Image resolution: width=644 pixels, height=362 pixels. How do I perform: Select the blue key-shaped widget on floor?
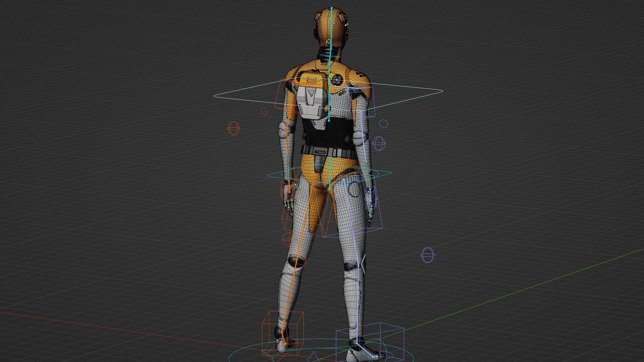point(314,357)
